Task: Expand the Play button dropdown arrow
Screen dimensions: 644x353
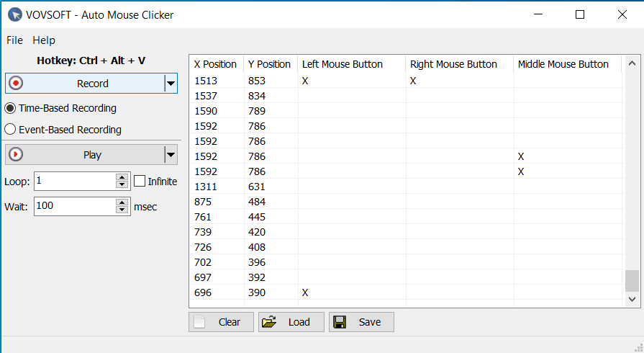Action: pos(171,155)
